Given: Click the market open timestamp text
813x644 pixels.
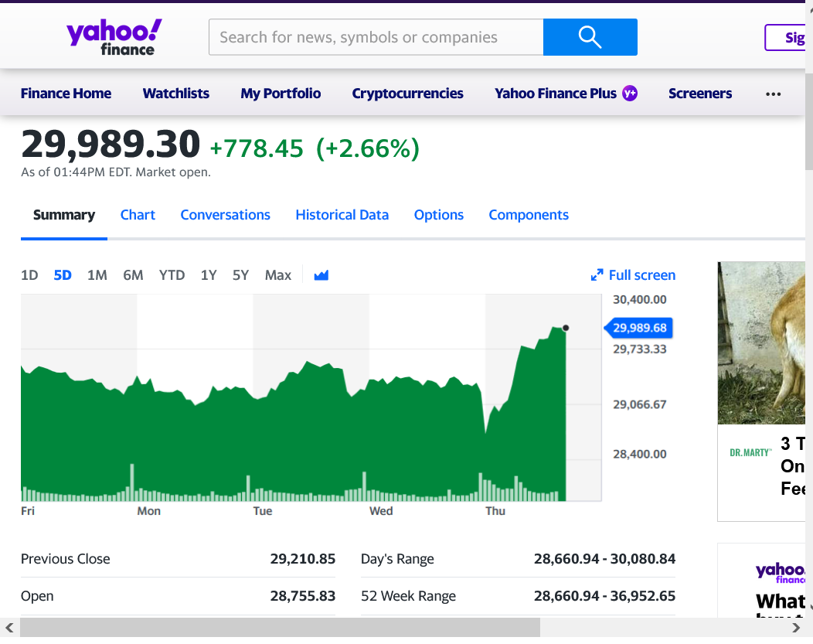Looking at the screenshot, I should point(116,172).
